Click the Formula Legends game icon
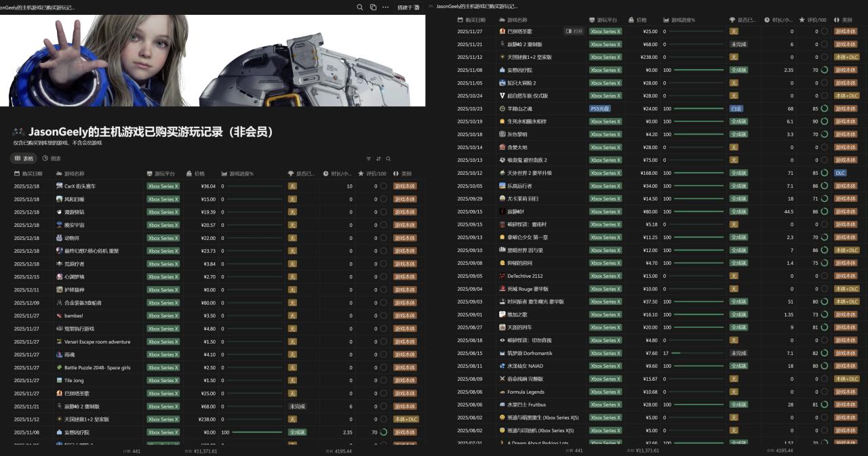The height and width of the screenshot is (456, 868). [x=502, y=392]
